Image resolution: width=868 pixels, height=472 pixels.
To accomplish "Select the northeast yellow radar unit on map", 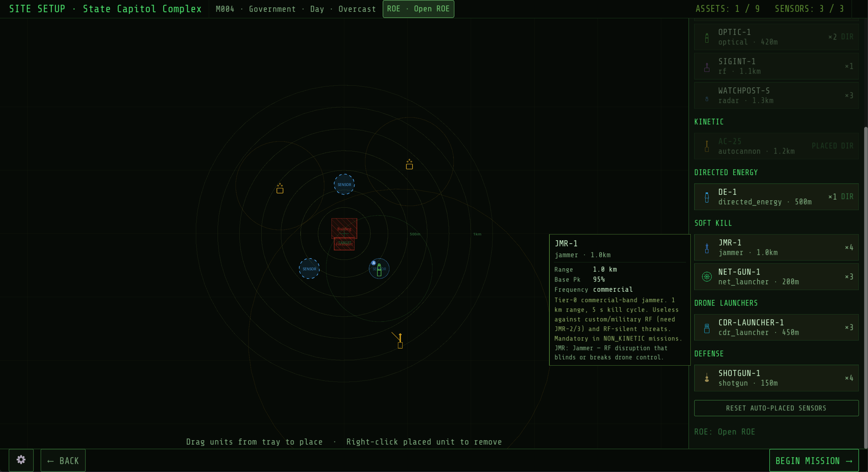I will [x=409, y=164].
